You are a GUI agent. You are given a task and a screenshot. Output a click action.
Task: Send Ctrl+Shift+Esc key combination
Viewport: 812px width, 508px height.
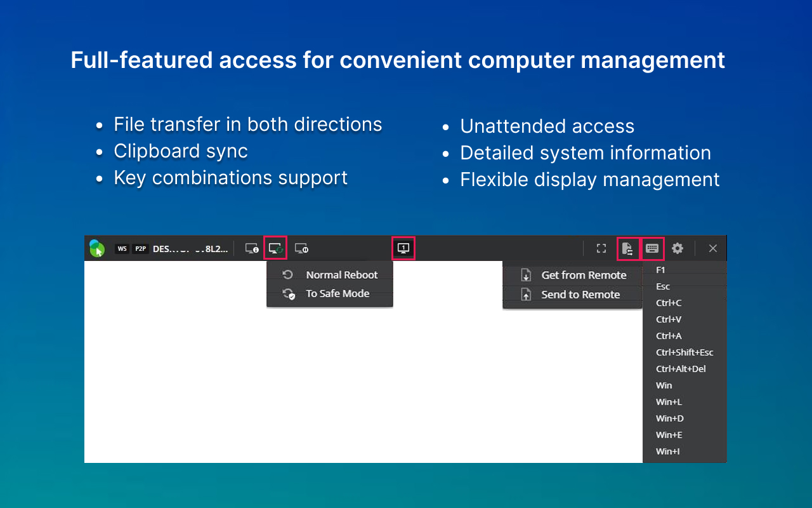(x=684, y=352)
